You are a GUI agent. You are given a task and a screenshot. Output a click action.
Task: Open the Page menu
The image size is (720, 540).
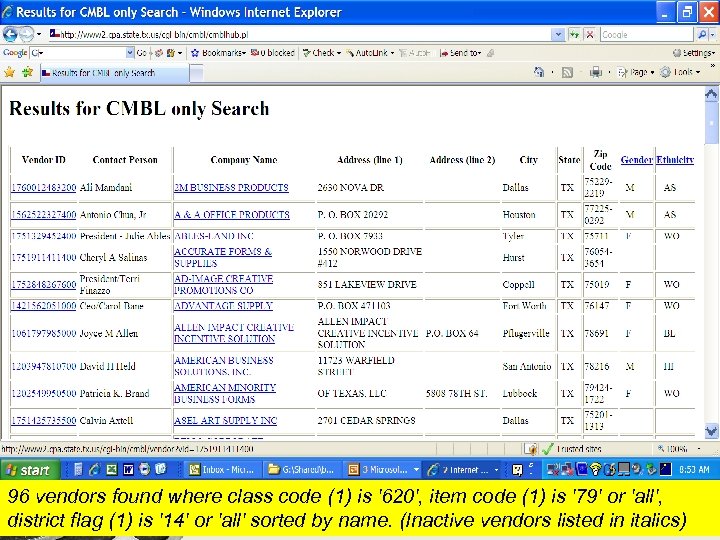[x=636, y=72]
